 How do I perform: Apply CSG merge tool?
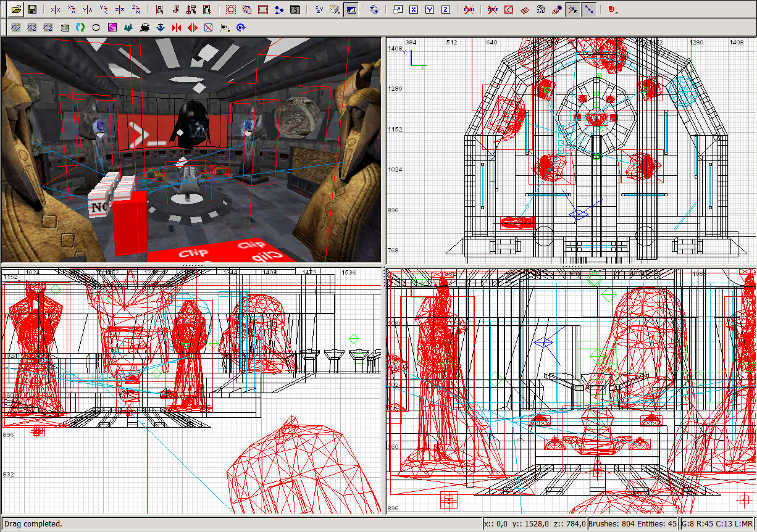coord(247,9)
